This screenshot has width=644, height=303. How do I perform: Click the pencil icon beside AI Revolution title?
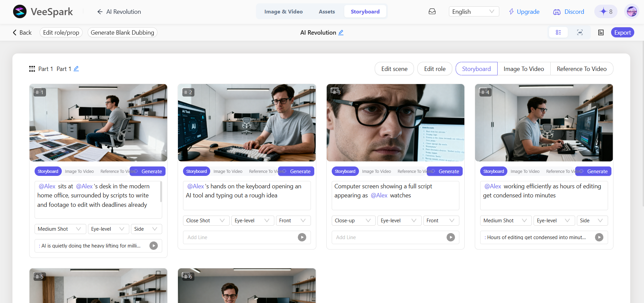click(x=341, y=33)
